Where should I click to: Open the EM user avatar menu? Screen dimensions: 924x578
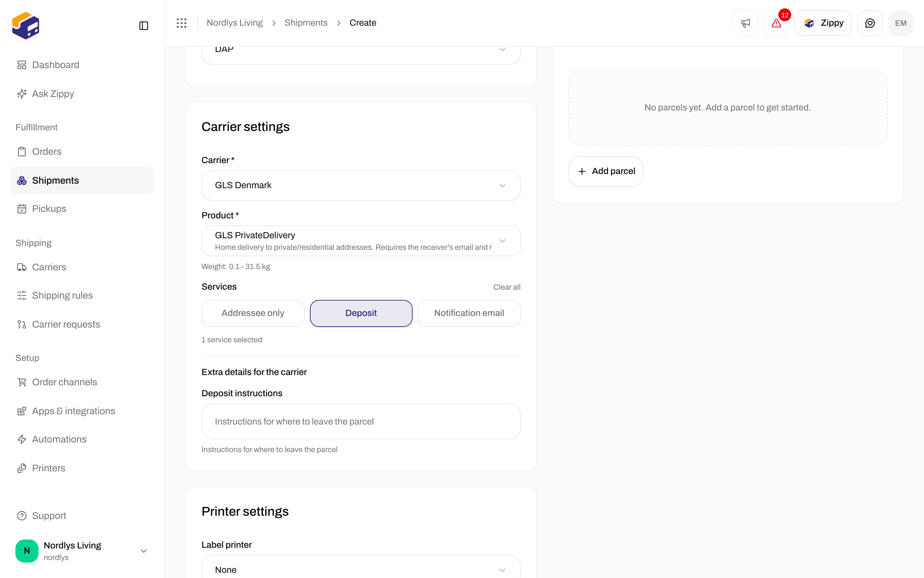(x=901, y=23)
